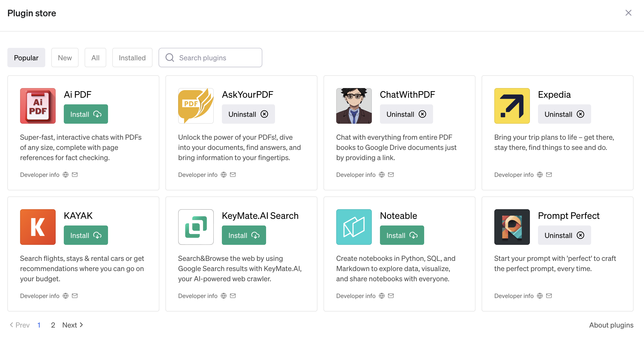
Task: Click the AskYourPDF plugin title
Action: coord(248,94)
